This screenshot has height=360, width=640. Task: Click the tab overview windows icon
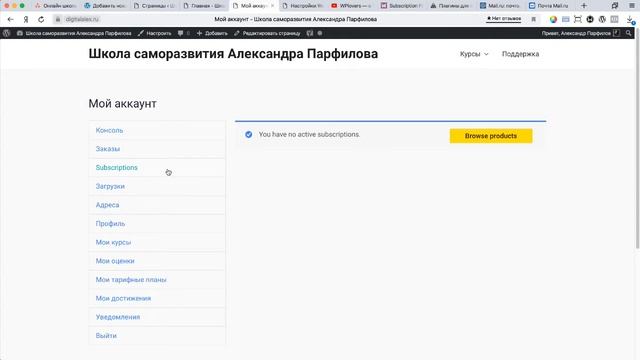click(615, 6)
